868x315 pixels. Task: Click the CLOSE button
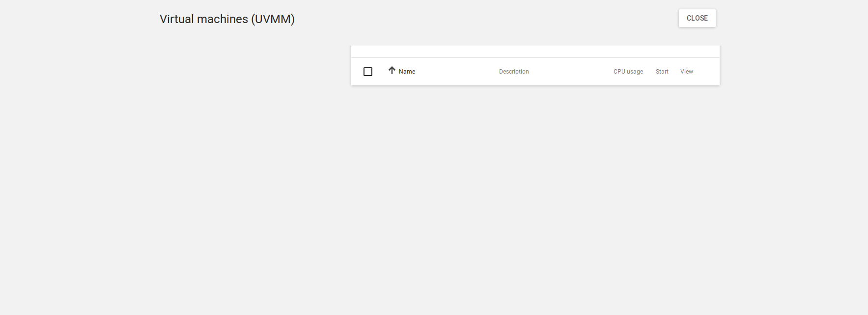[x=697, y=18]
